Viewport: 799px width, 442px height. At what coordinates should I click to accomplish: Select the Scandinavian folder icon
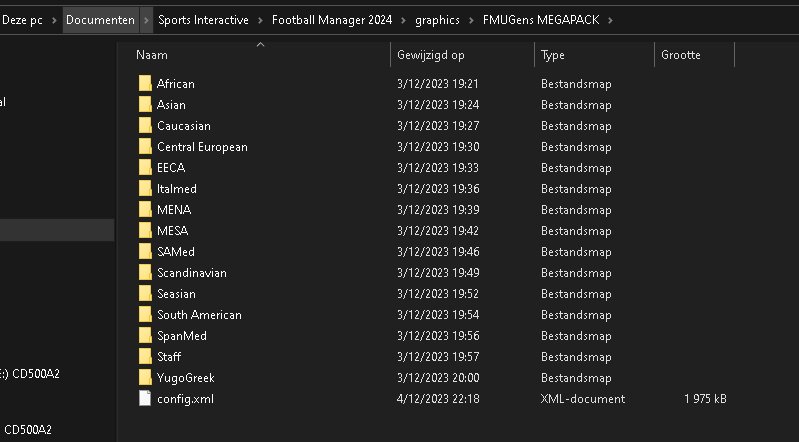(145, 273)
